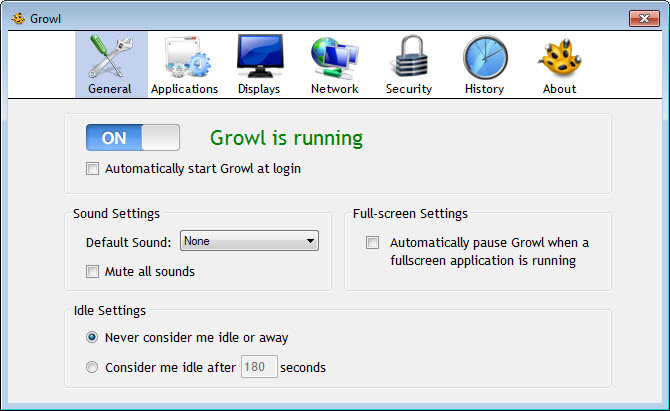Click the 'Default Sound:' label
This screenshot has height=411, width=670.
(x=128, y=242)
